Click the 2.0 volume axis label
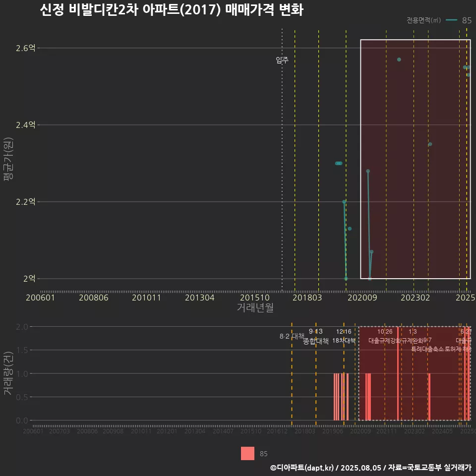Screen dimensions: 476x476 22,327
